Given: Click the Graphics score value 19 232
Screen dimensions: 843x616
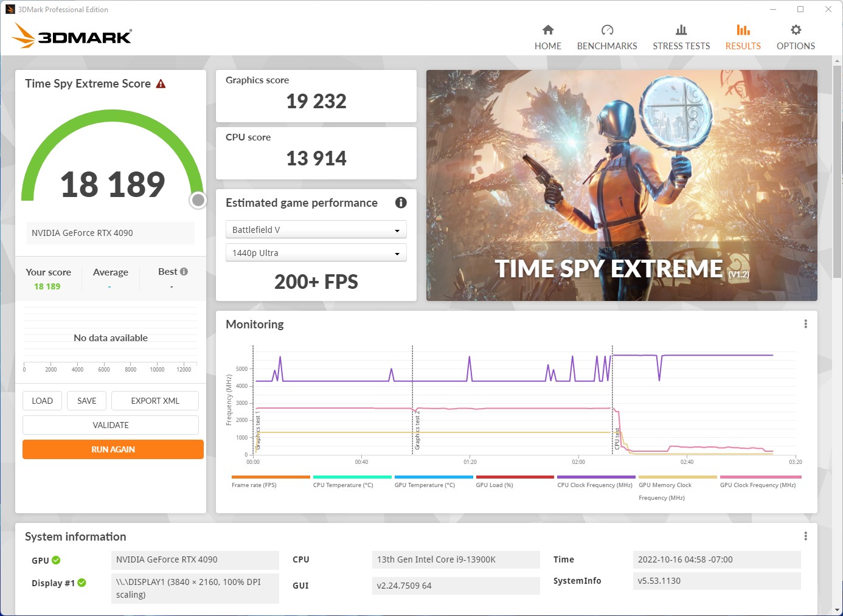Looking at the screenshot, I should 316,101.
